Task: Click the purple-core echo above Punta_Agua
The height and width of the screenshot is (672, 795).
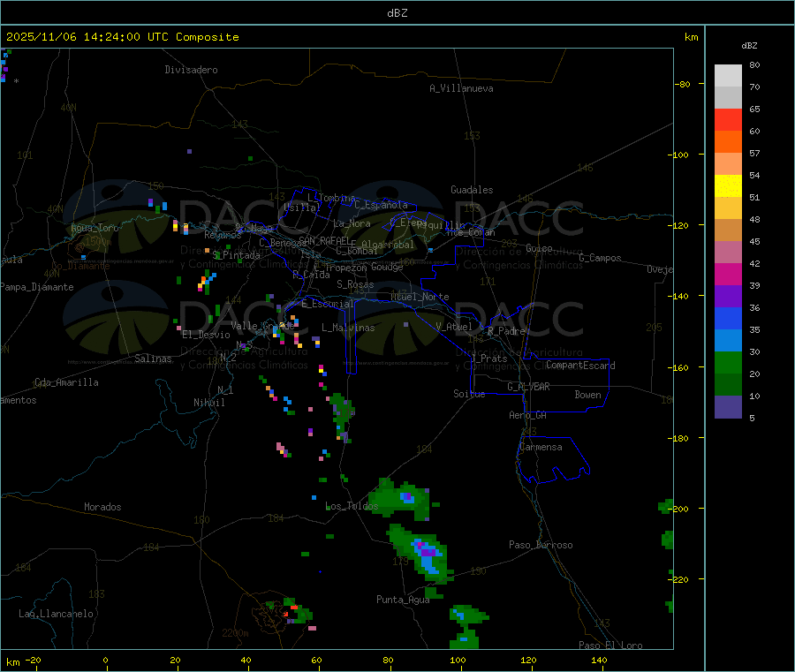Action: coord(422,554)
